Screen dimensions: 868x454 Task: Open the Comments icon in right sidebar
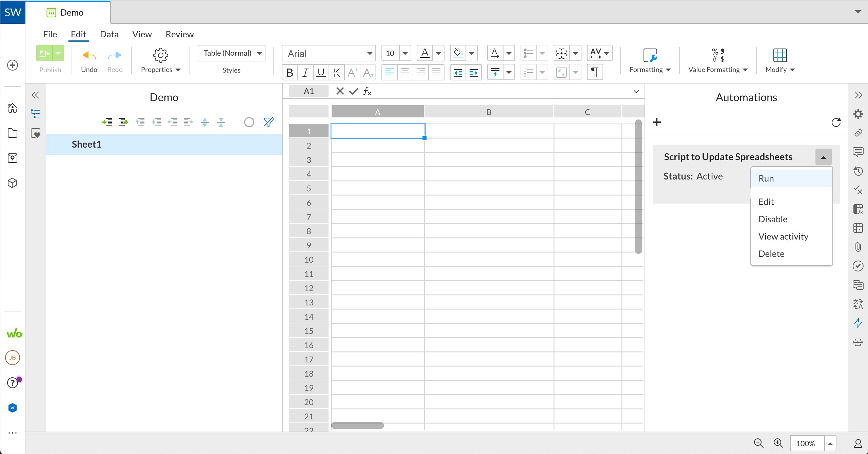(858, 152)
